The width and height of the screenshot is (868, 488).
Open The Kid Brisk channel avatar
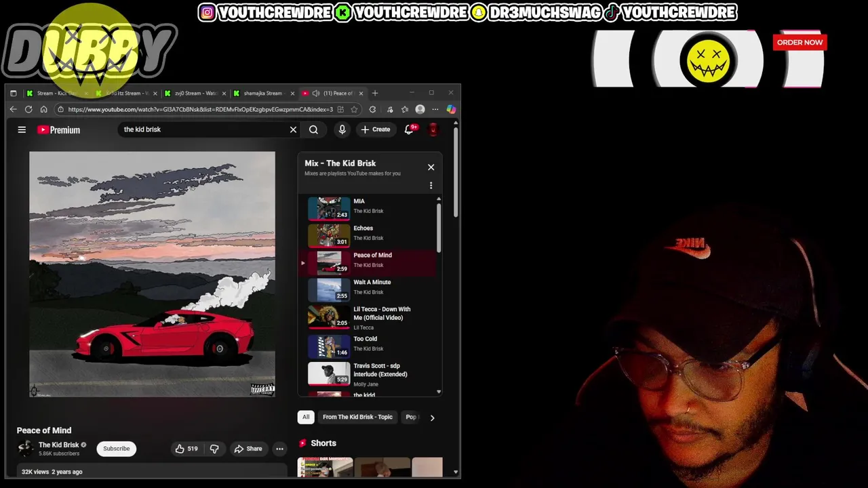[25, 449]
